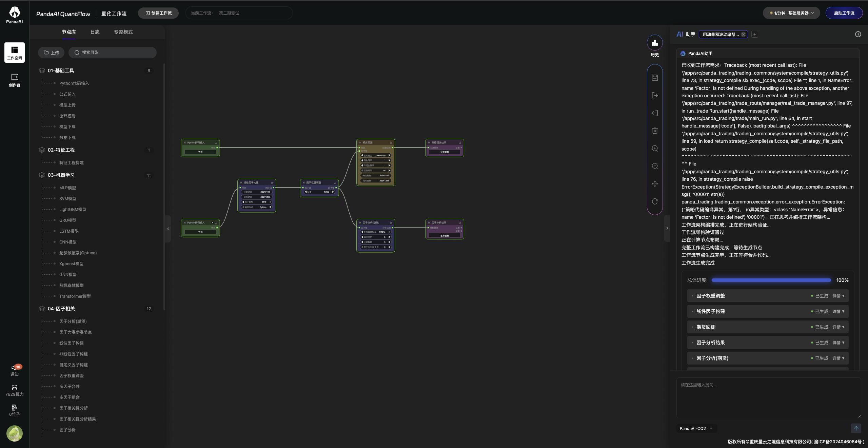
Task: Add a new AI assistant chat tab
Action: pos(755,34)
